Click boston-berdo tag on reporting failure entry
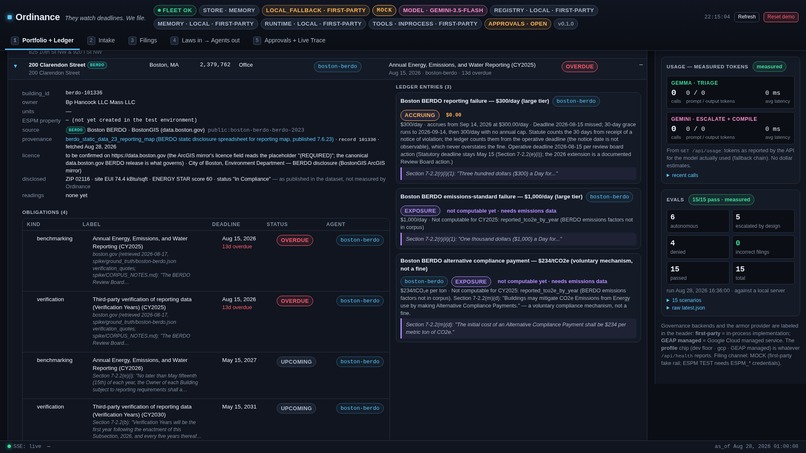806x453 pixels. click(576, 101)
